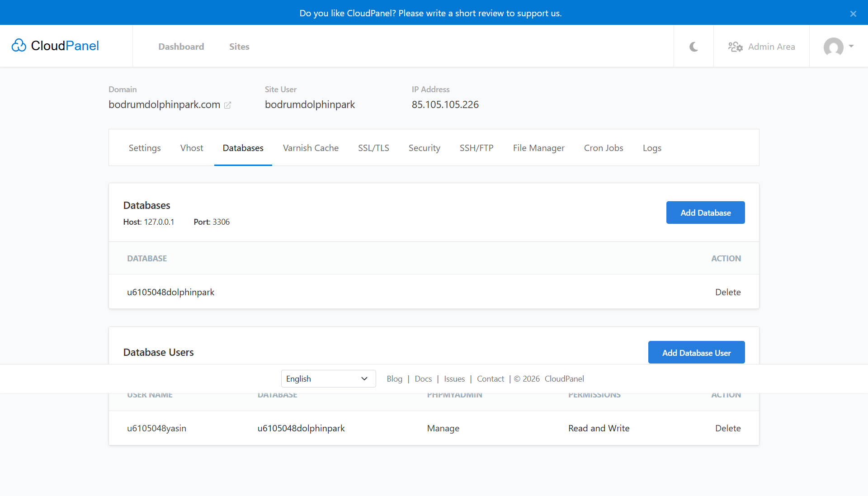Click the review request banner text
The width and height of the screenshot is (868, 496).
[430, 13]
